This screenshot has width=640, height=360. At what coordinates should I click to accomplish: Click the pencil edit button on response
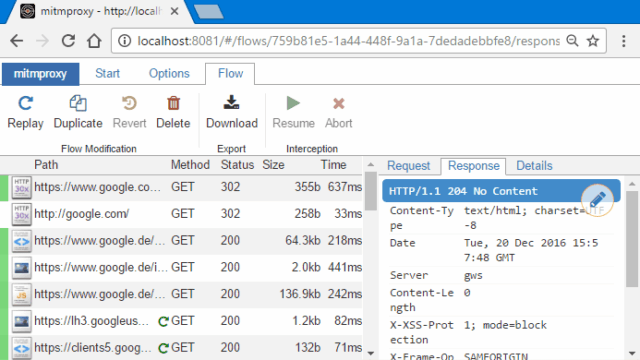[597, 200]
